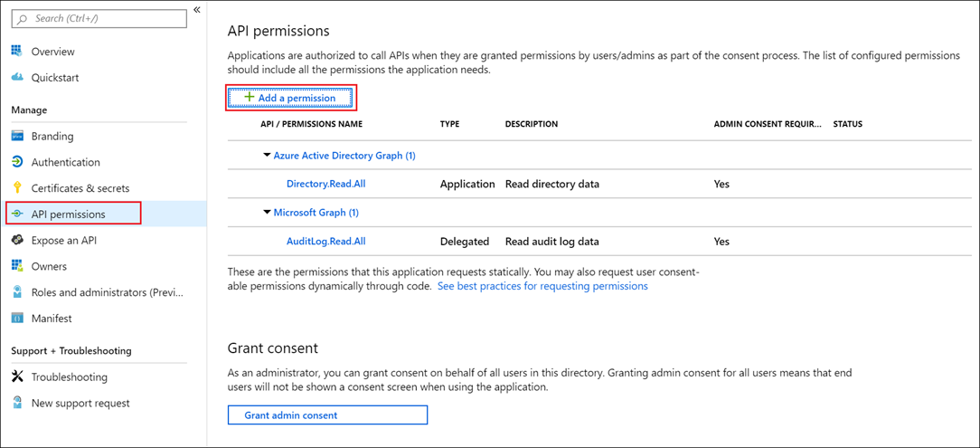
Task: Click the STATUS column header
Action: click(x=847, y=124)
